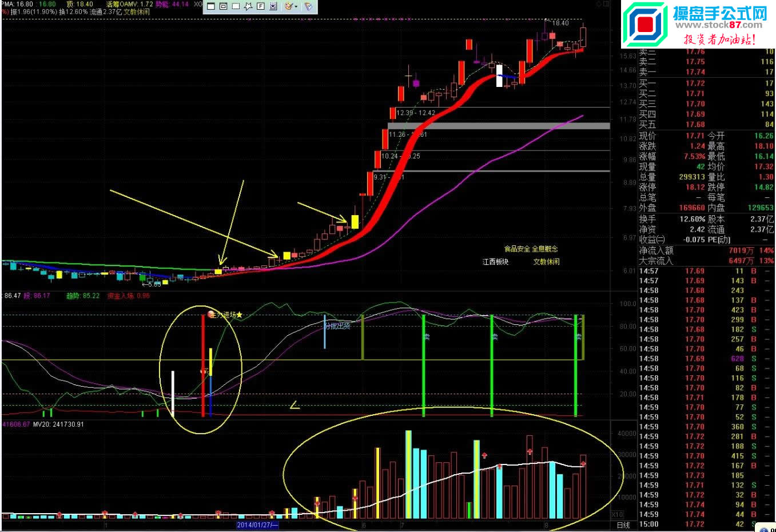The width and height of the screenshot is (776, 532).
Task: Click the pen checkmark icon in toolbar
Action: click(308, 6)
